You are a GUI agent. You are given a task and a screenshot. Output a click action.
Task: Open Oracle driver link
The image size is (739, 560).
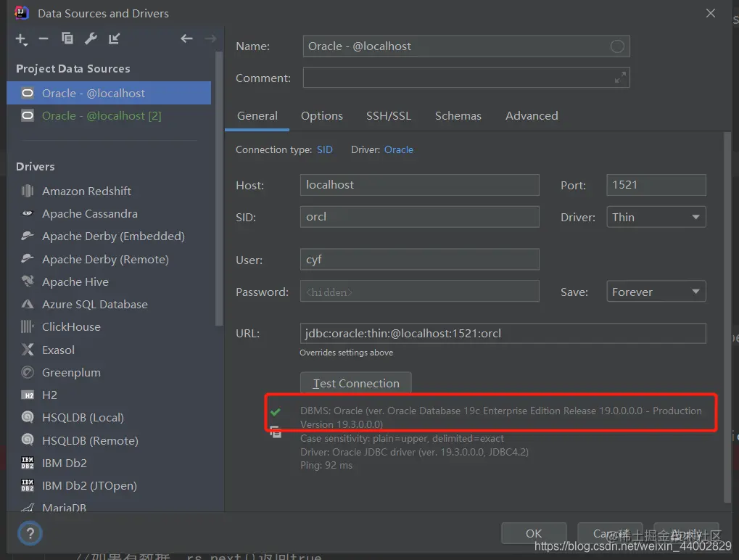[x=399, y=149]
